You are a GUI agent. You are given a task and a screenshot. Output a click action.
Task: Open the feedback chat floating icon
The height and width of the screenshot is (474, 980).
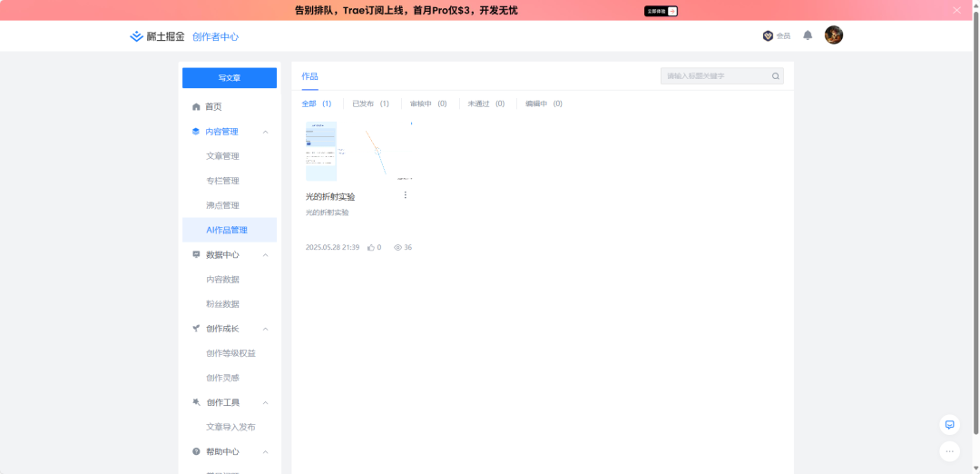pos(949,425)
